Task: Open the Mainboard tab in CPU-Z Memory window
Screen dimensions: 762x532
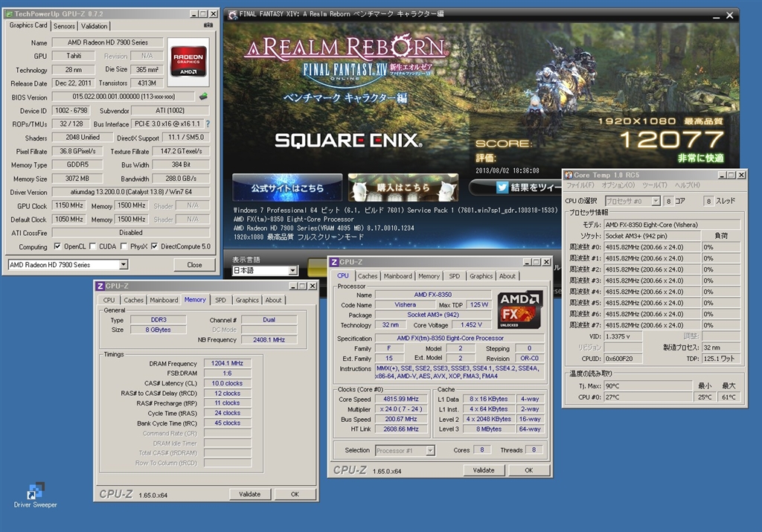Action: (x=164, y=301)
